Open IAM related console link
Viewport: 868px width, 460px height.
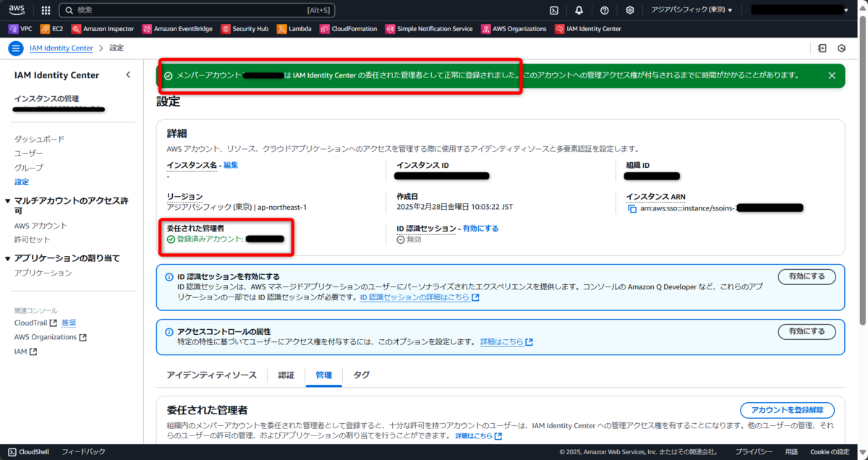[25, 352]
